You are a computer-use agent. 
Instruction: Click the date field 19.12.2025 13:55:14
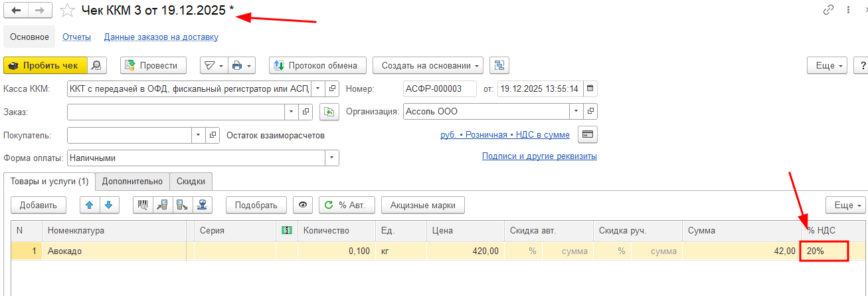pos(540,88)
